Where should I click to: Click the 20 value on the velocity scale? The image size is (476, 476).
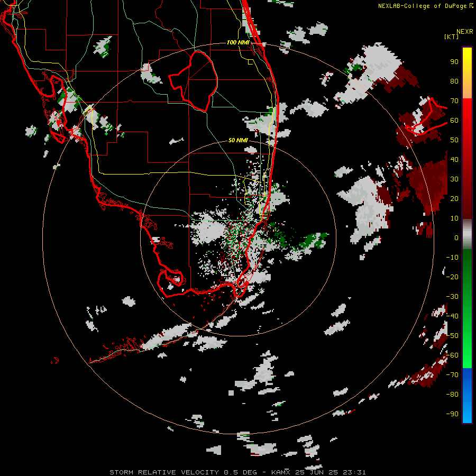pos(454,198)
